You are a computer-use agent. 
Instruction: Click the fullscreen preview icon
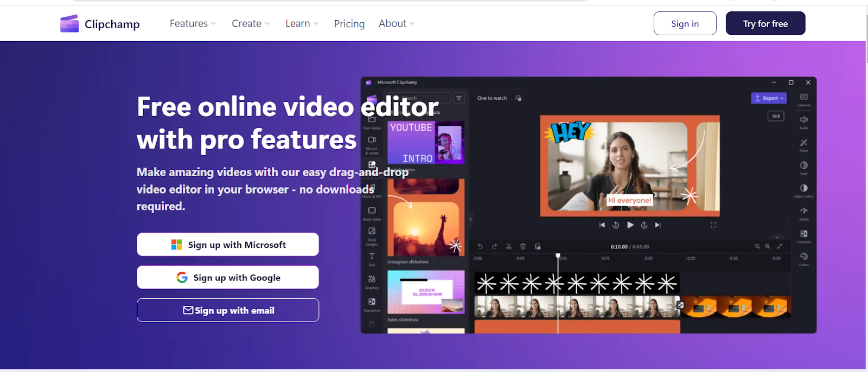(713, 225)
